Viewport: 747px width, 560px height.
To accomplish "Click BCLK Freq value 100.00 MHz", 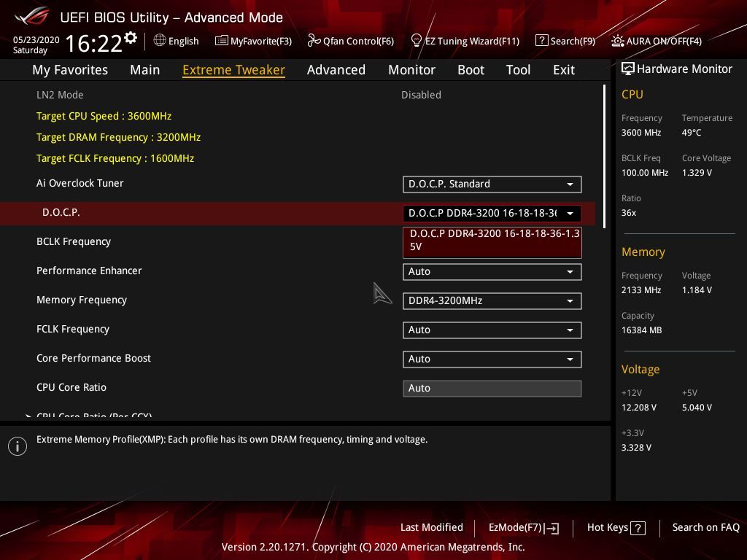I will (645, 173).
